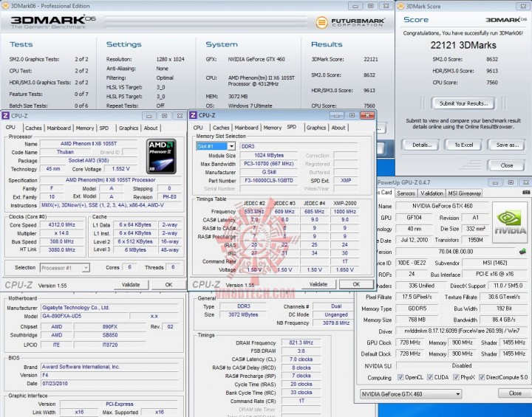Click the Part Number F3-16000CL9-1GBTD field

pyautogui.click(x=268, y=180)
